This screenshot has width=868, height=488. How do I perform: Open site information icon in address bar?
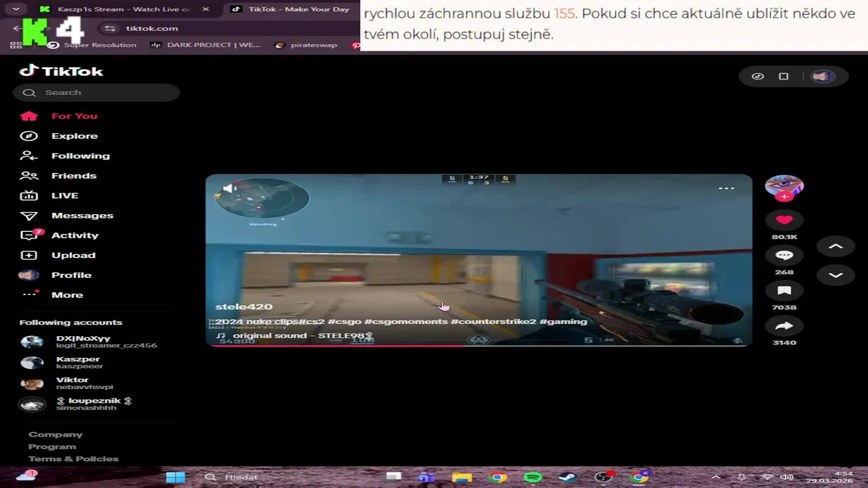[x=111, y=28]
